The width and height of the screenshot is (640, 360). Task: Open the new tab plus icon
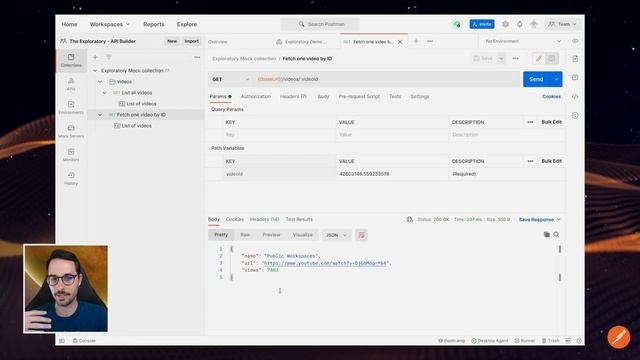click(x=416, y=41)
